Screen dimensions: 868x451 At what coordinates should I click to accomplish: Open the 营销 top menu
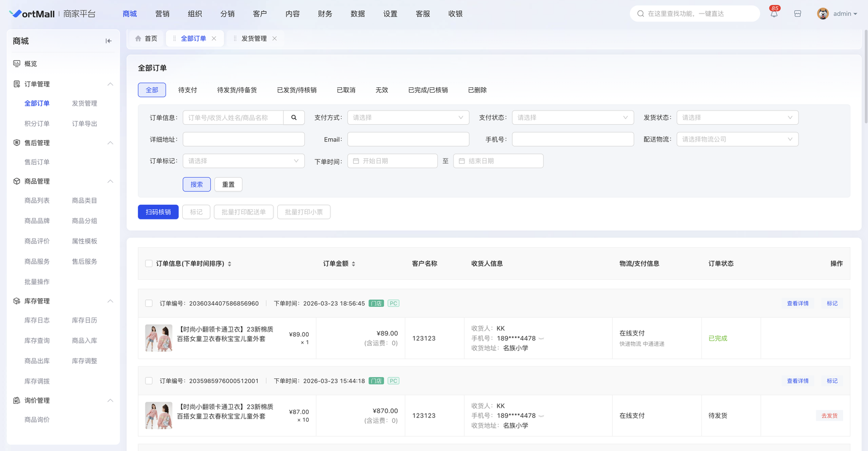point(162,14)
